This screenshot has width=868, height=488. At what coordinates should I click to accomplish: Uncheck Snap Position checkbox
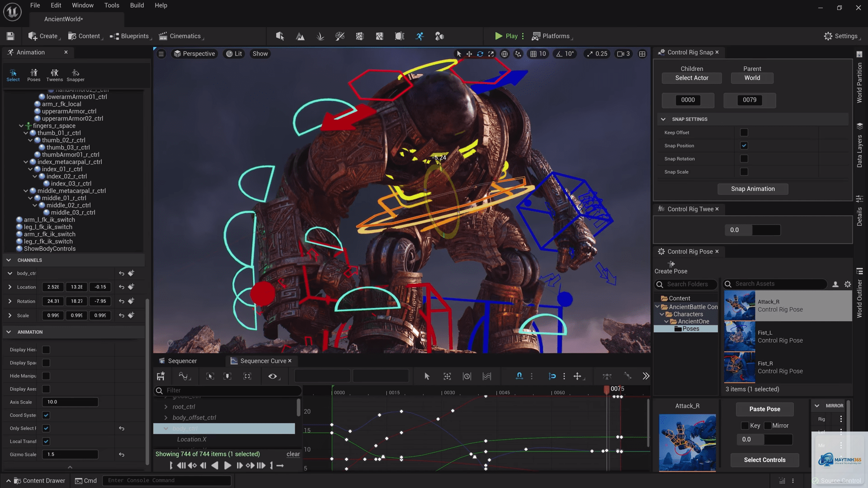[744, 145]
